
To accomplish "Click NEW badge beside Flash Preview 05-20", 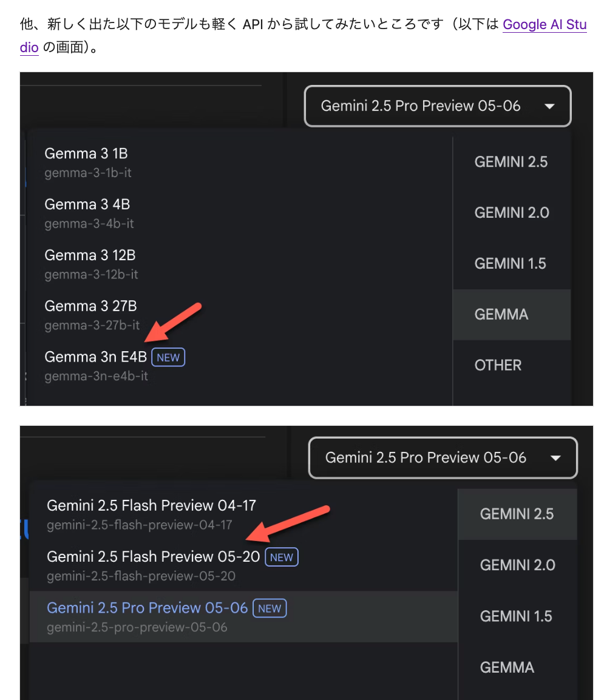I will 282,557.
